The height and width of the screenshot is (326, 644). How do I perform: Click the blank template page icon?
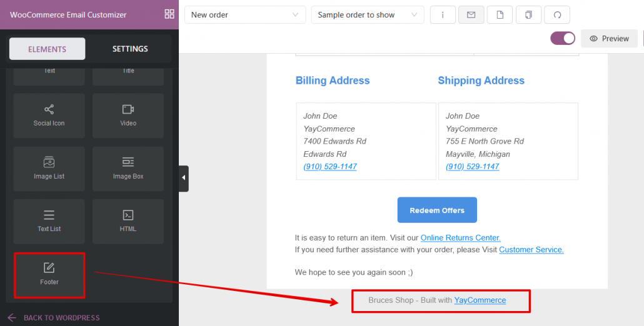coord(500,15)
